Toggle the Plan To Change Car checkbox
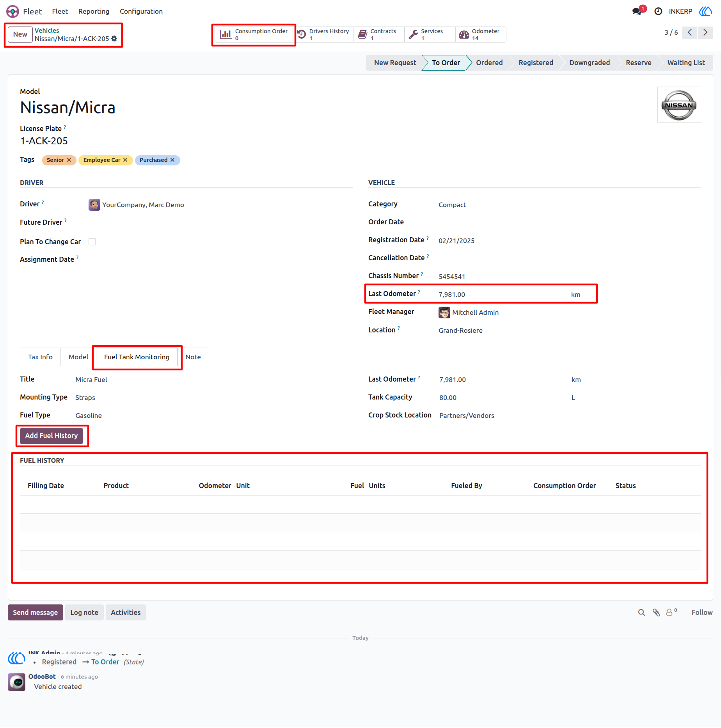The width and height of the screenshot is (721, 728). [x=92, y=242]
